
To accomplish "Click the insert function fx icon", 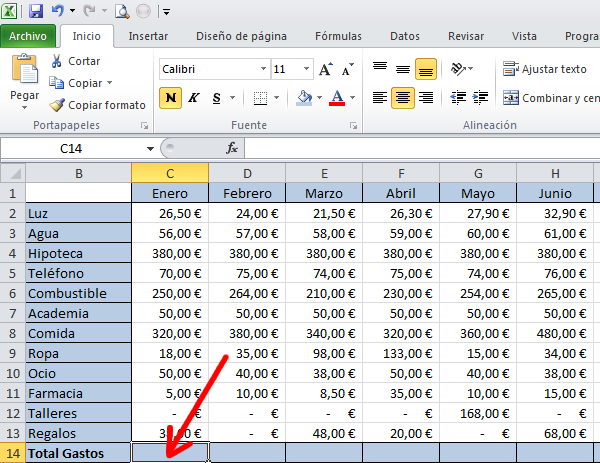I will 232,148.
